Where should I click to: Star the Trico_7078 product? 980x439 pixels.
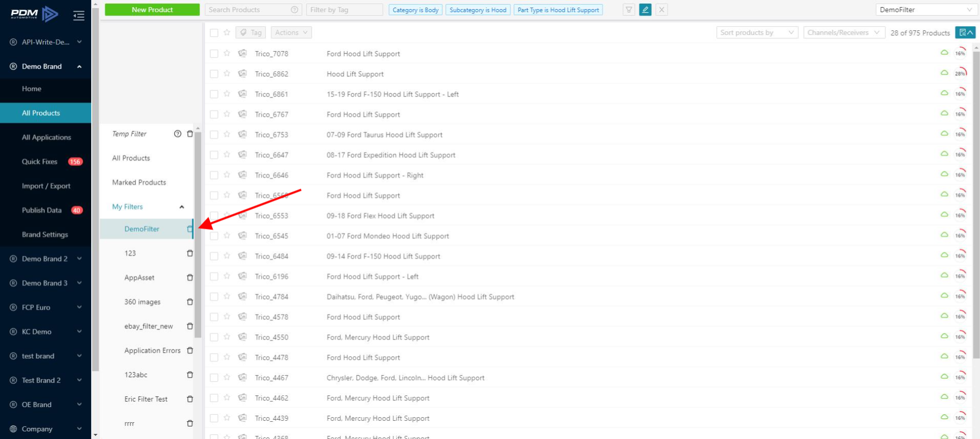coord(227,53)
